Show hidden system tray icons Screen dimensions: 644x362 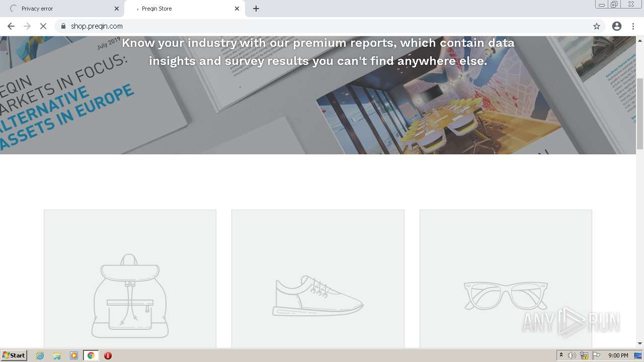pyautogui.click(x=561, y=355)
